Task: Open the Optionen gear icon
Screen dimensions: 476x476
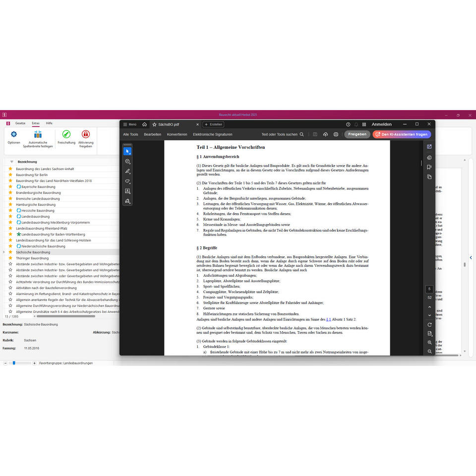Action: [x=14, y=134]
